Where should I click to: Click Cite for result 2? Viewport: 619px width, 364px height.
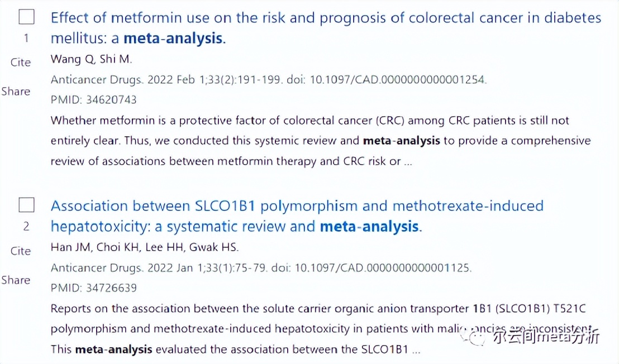[x=21, y=251]
